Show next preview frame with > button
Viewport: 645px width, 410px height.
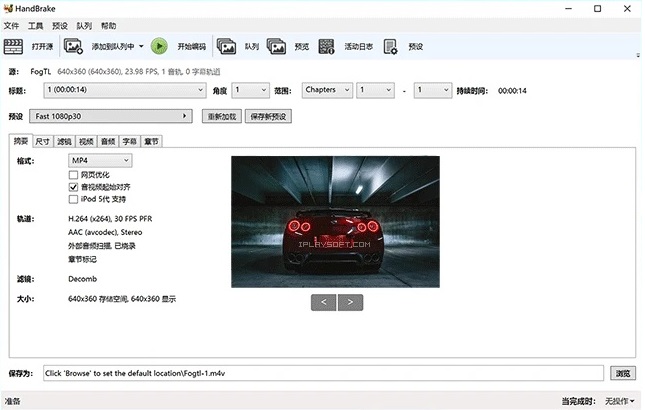click(350, 302)
